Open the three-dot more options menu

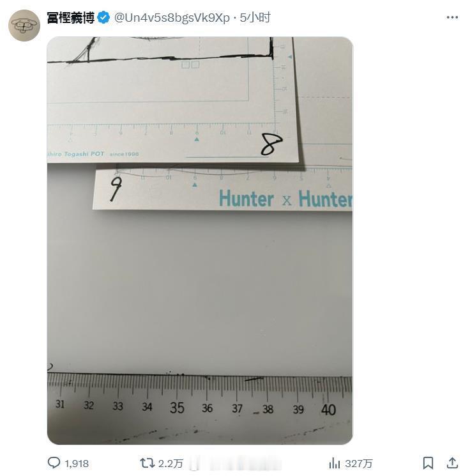[452, 17]
